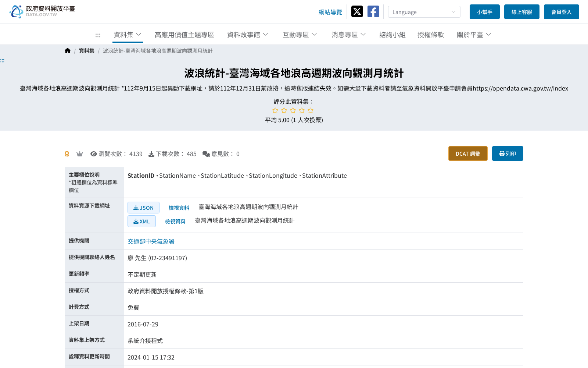Click the 資料集 breadcrumb link
Image resolution: width=588 pixels, height=368 pixels.
point(87,51)
